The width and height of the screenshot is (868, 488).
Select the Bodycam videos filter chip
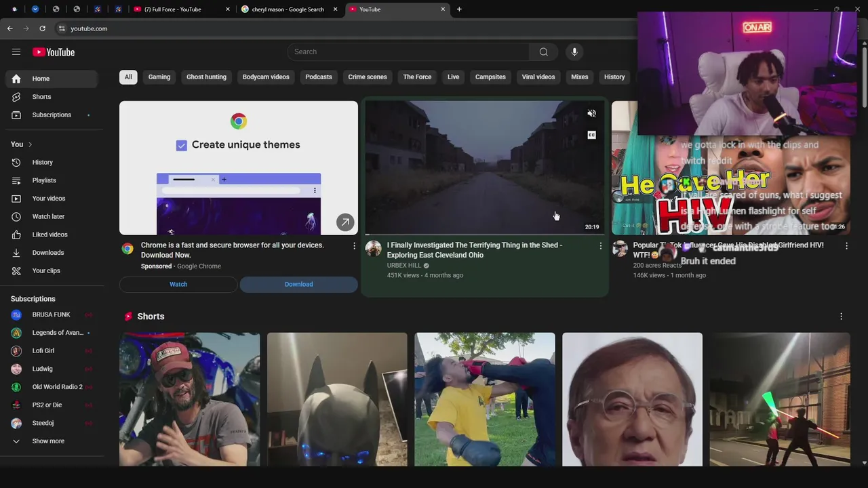tap(266, 77)
